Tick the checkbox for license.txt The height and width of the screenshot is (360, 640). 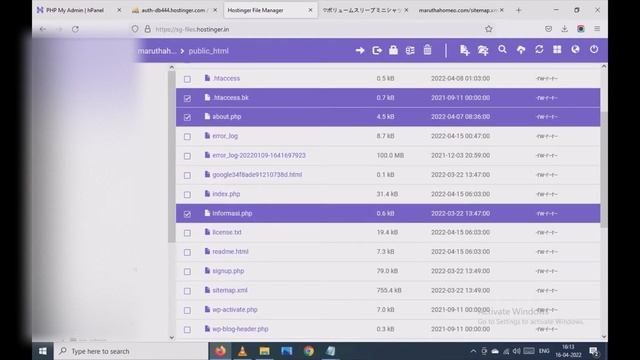[187, 233]
